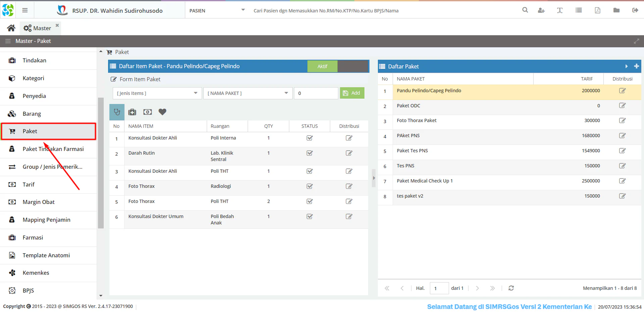The image size is (644, 312).
Task: Click the patient search input box
Action: [x=383, y=11]
